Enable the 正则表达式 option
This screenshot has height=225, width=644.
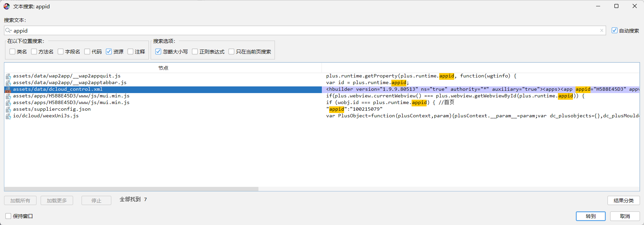[x=195, y=52]
